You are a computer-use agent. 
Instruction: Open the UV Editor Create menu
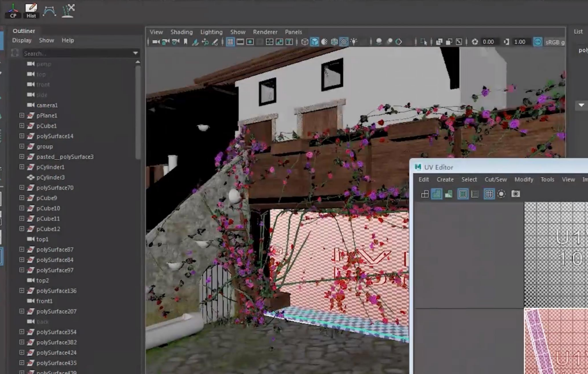445,179
